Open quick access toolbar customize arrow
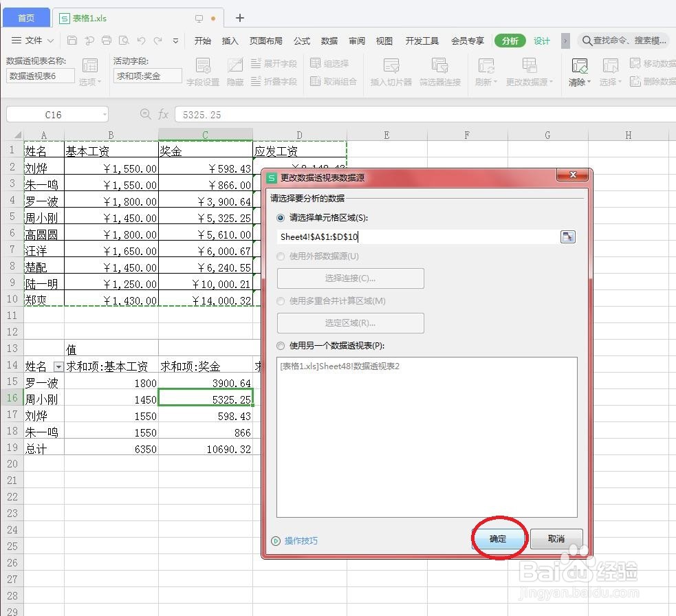Screen dimensions: 676x616 [175, 41]
